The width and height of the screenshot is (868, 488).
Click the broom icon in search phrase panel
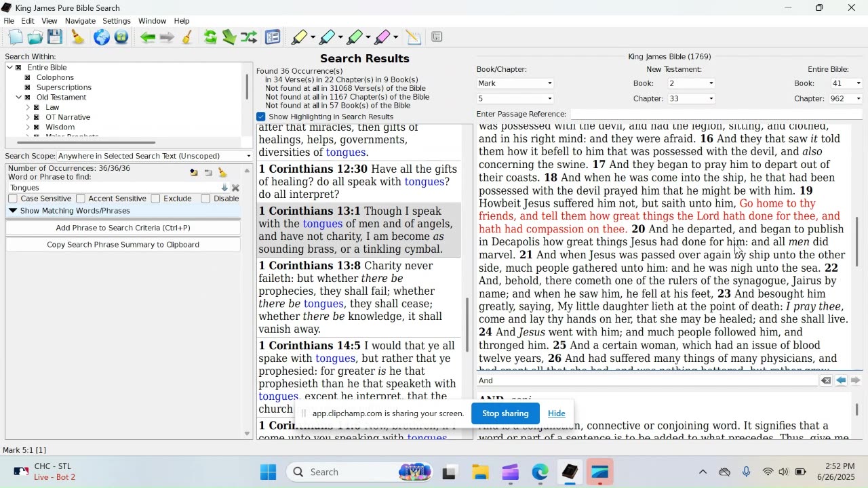[222, 173]
